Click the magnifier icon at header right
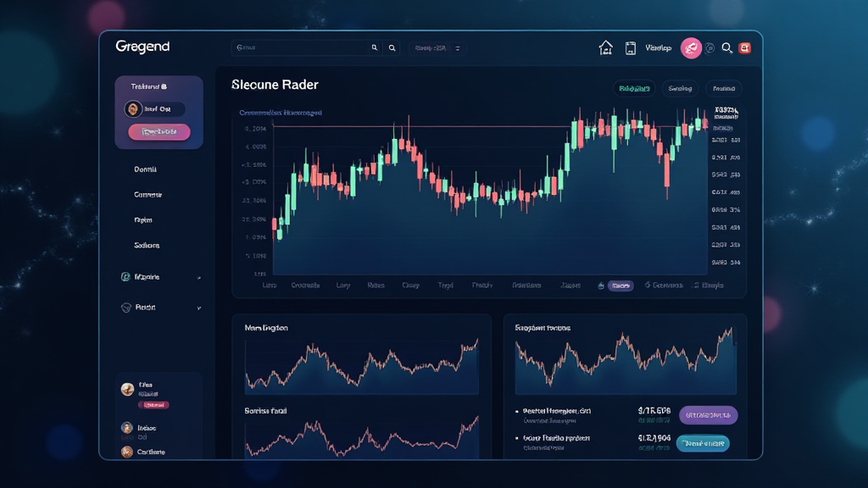Screen dimensions: 868x488 (x=726, y=48)
